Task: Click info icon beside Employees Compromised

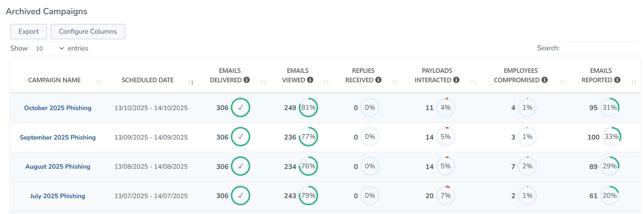Action: coord(544,80)
